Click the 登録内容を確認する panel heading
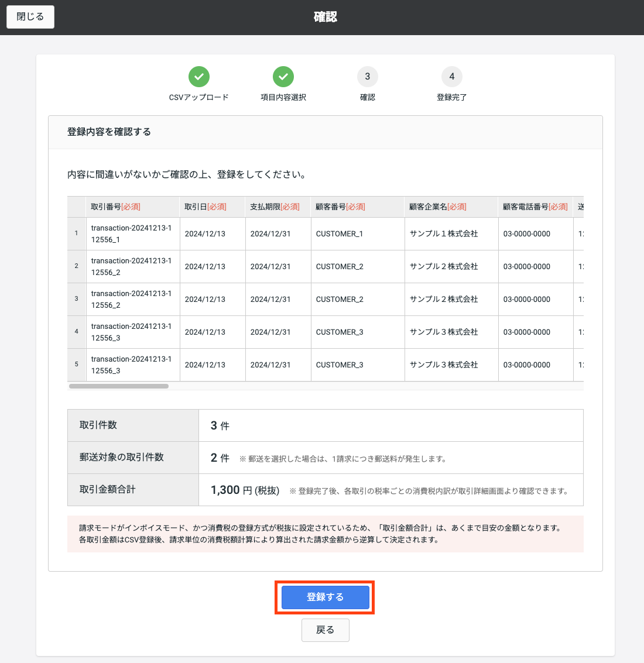 click(x=109, y=132)
